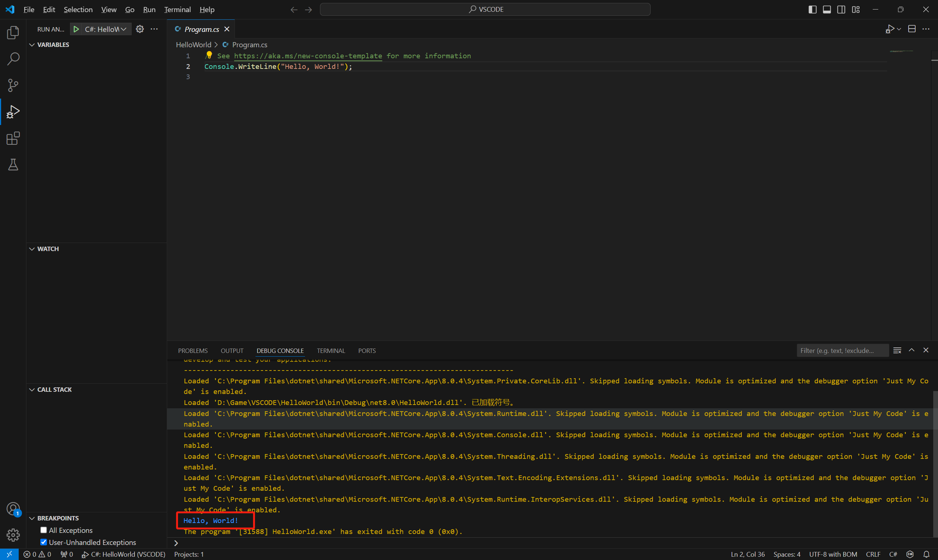The height and width of the screenshot is (560, 938).
Task: Enable the All Exceptions breakpoint checkbox
Action: [x=44, y=530]
